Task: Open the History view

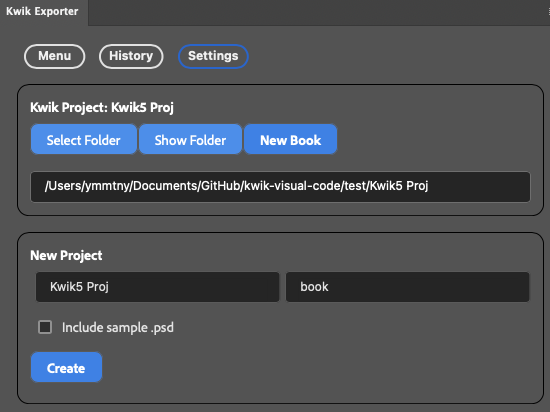Action: click(131, 56)
